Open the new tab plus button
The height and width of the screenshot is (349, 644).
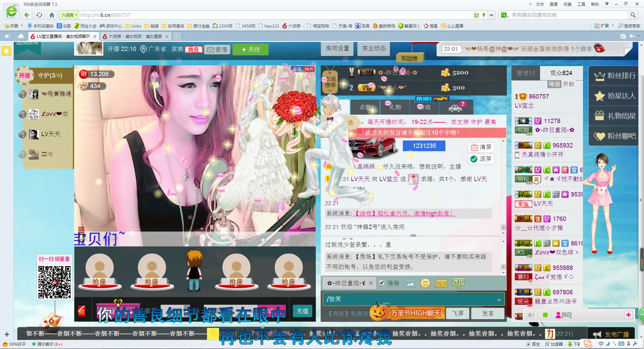[177, 36]
